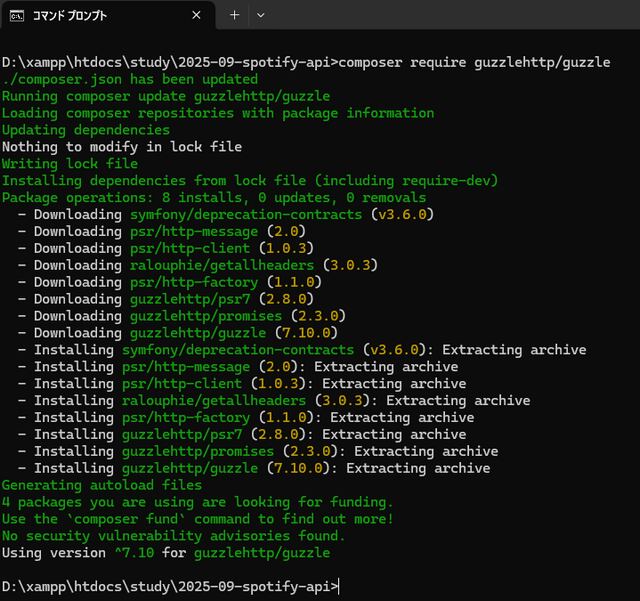
Task: Close the コマンド プロンプト tab
Action: 196,16
